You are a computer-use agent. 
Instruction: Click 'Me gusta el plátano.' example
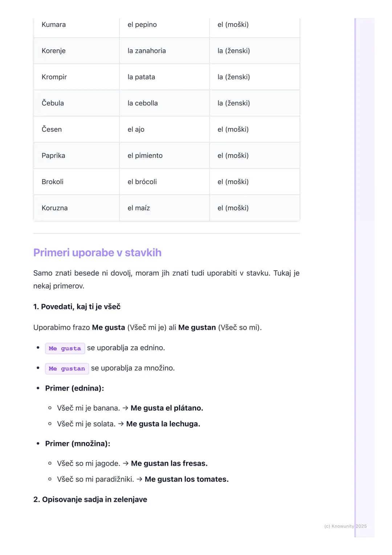point(167,408)
